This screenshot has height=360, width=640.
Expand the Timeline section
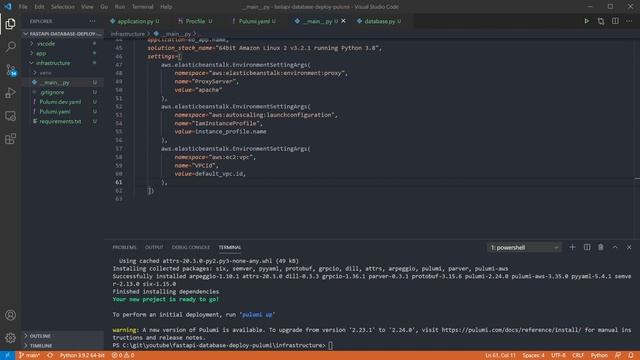(x=62, y=345)
